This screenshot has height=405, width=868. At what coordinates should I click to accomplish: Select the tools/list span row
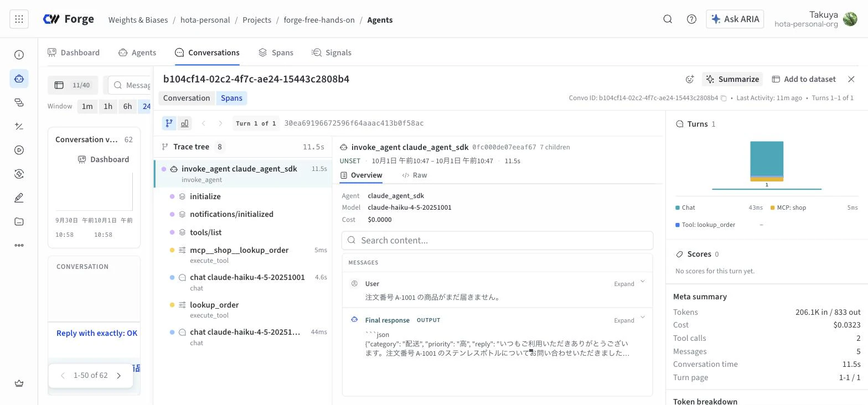pos(243,232)
